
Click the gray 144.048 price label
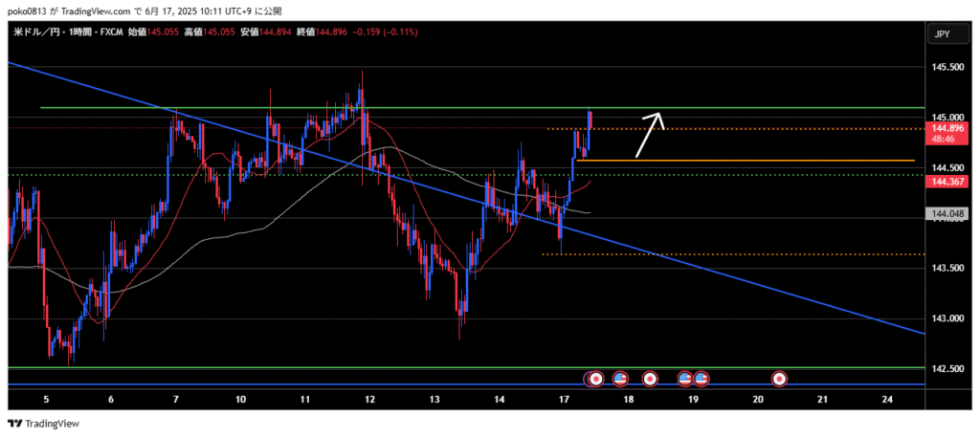click(946, 213)
